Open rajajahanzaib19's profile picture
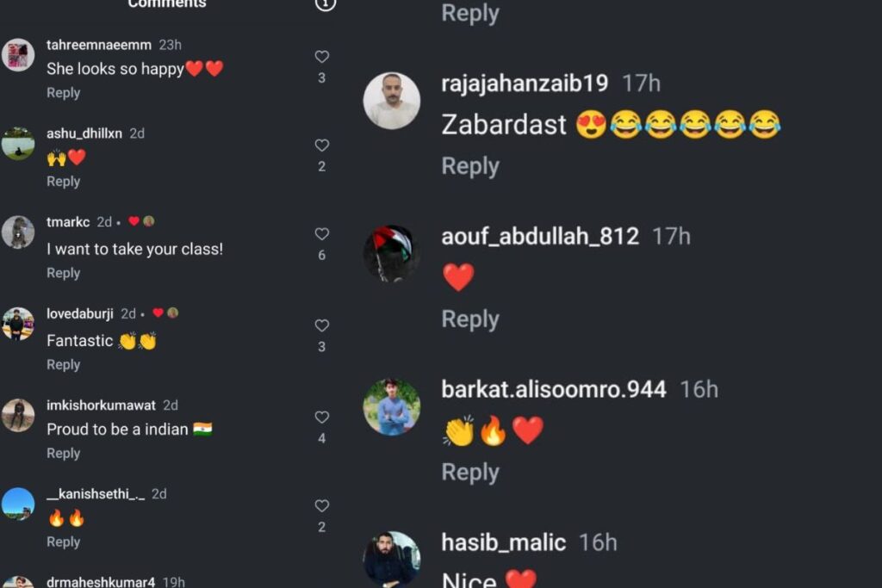Screen dimensions: 882x588 click(x=392, y=101)
